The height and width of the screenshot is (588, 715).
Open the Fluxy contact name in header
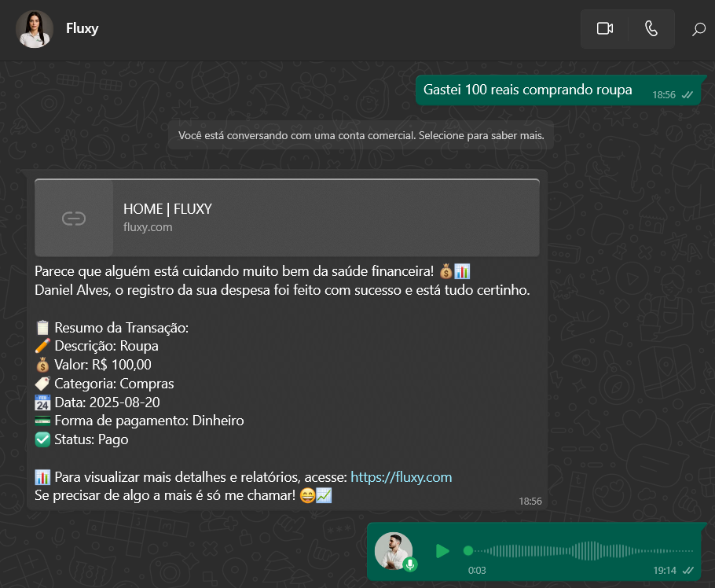(82, 29)
